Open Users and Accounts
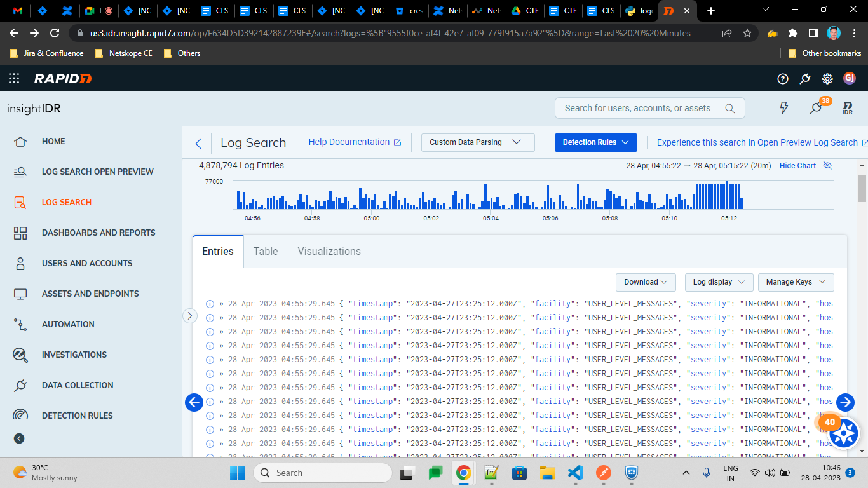The width and height of the screenshot is (868, 488). click(87, 263)
